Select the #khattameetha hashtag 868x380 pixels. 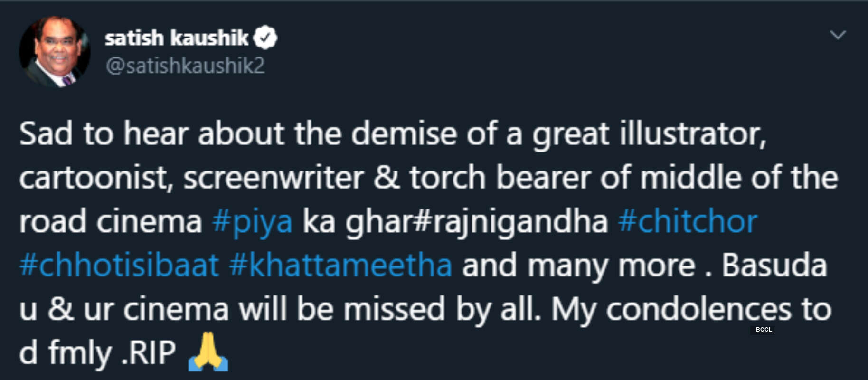(340, 265)
